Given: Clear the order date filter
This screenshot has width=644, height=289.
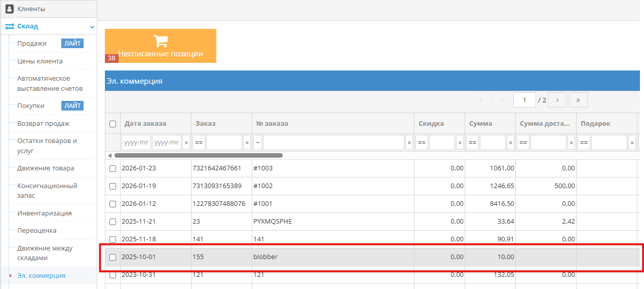Looking at the screenshot, I should [186, 143].
